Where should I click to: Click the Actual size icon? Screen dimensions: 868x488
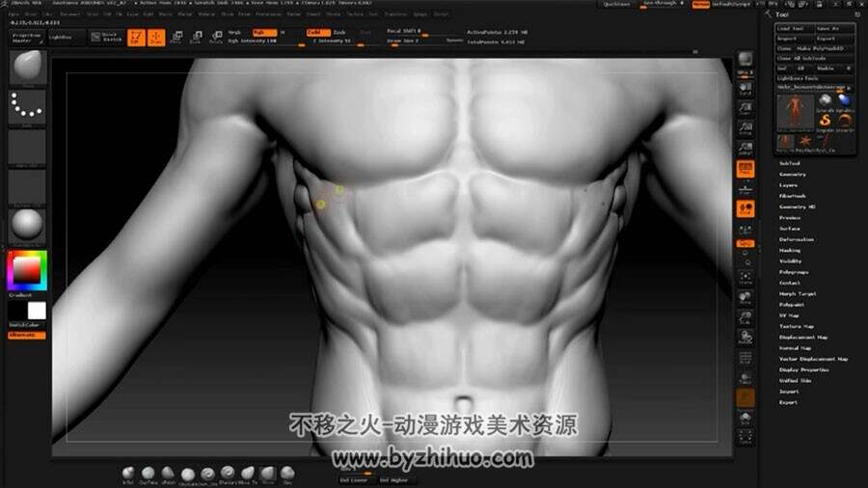point(746,128)
